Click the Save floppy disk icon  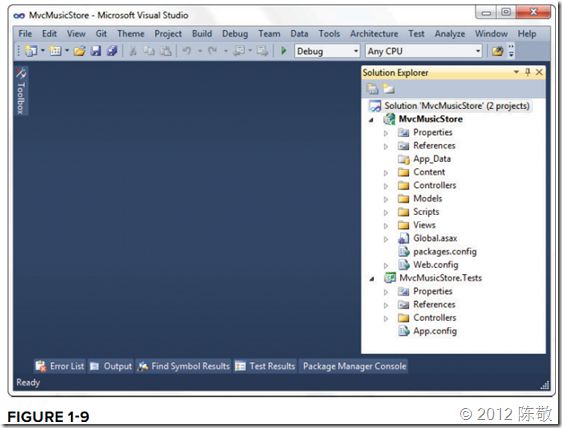[x=96, y=51]
